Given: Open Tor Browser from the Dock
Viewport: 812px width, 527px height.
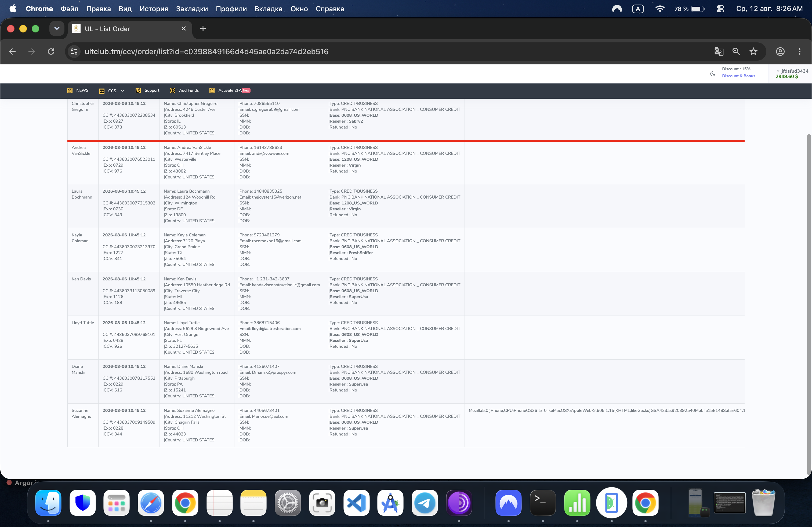Looking at the screenshot, I should click(459, 503).
